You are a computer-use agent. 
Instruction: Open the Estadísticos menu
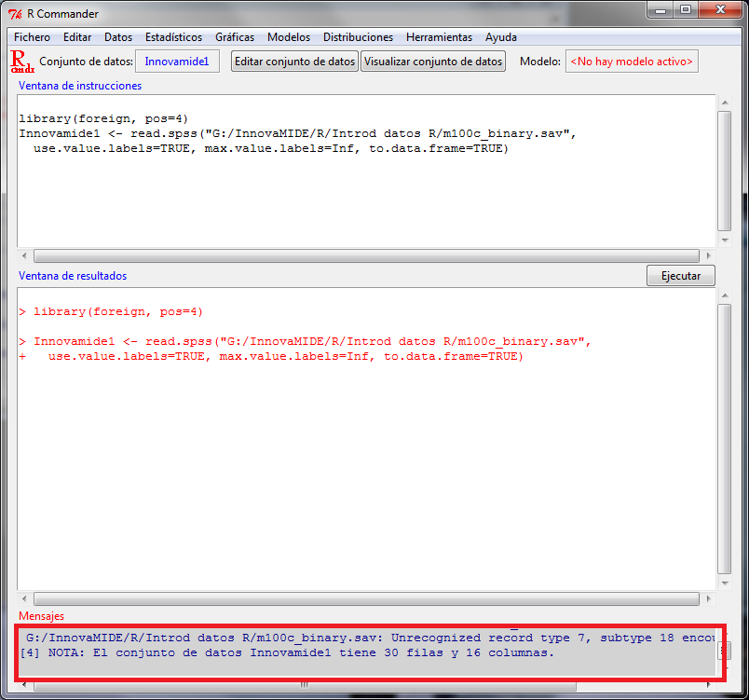(x=173, y=37)
